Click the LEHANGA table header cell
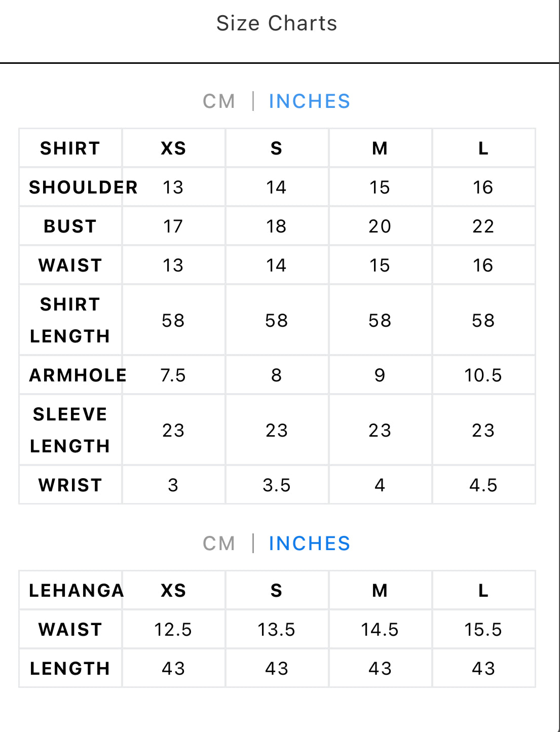This screenshot has height=732, width=560. (x=77, y=591)
